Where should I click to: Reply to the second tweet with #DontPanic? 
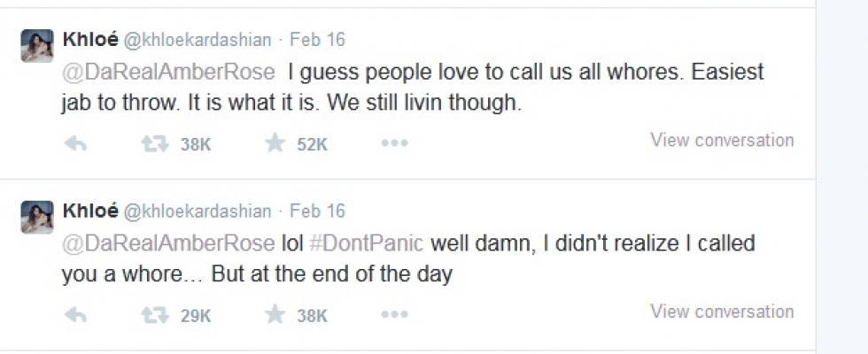[76, 315]
